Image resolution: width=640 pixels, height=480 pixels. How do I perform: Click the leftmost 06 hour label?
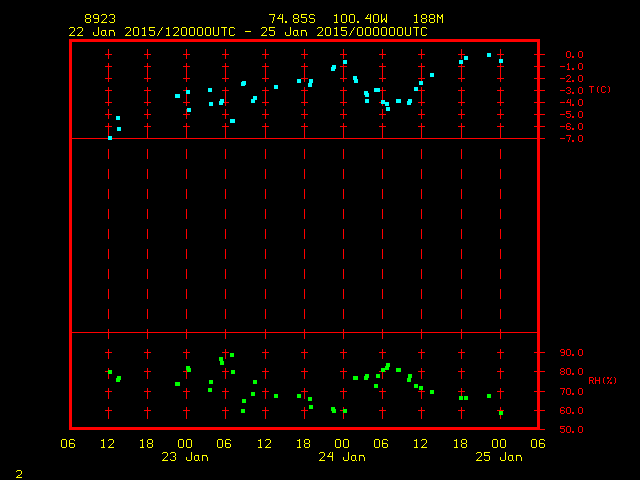pos(69,444)
